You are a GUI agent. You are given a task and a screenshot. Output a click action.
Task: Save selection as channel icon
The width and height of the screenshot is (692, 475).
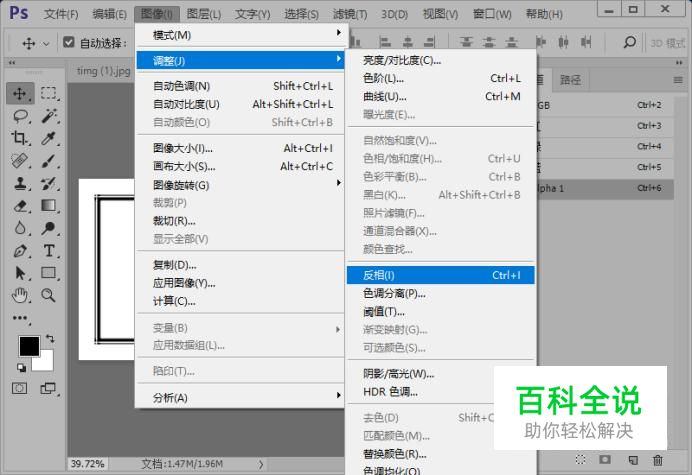(x=605, y=460)
